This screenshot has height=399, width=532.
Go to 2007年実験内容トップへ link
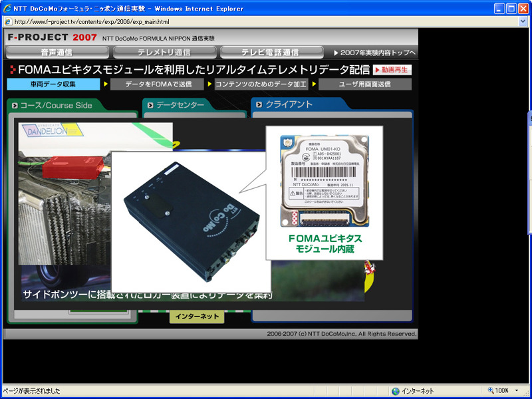pos(374,53)
